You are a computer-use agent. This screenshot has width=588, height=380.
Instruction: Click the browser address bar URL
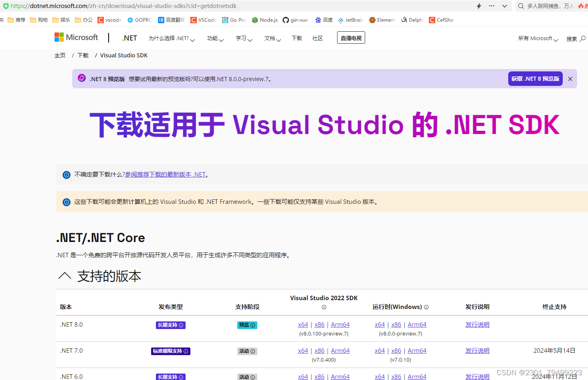pos(123,6)
